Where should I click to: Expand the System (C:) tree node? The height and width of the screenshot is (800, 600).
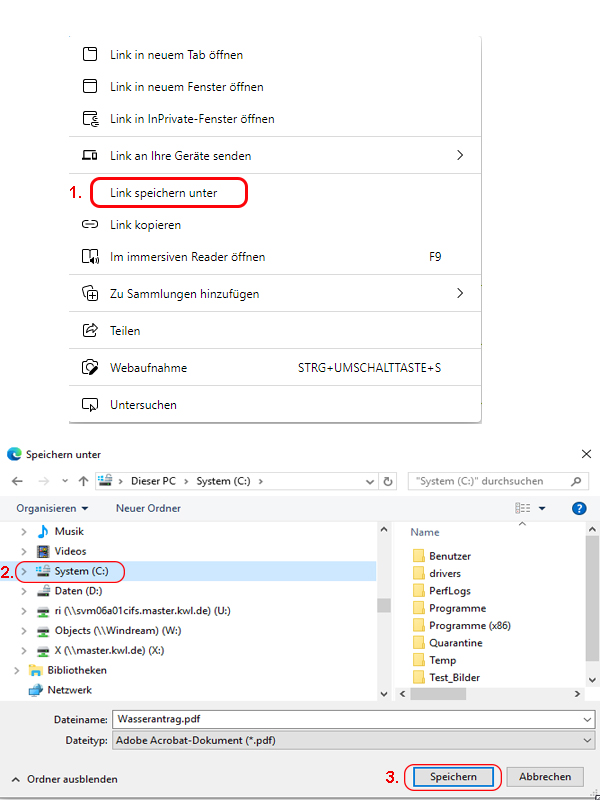[x=23, y=571]
